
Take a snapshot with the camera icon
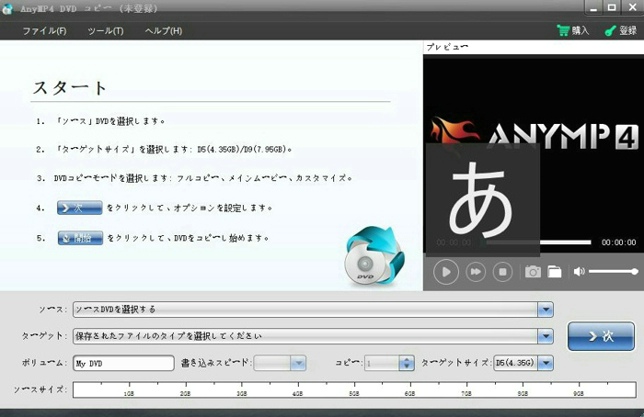pyautogui.click(x=533, y=272)
